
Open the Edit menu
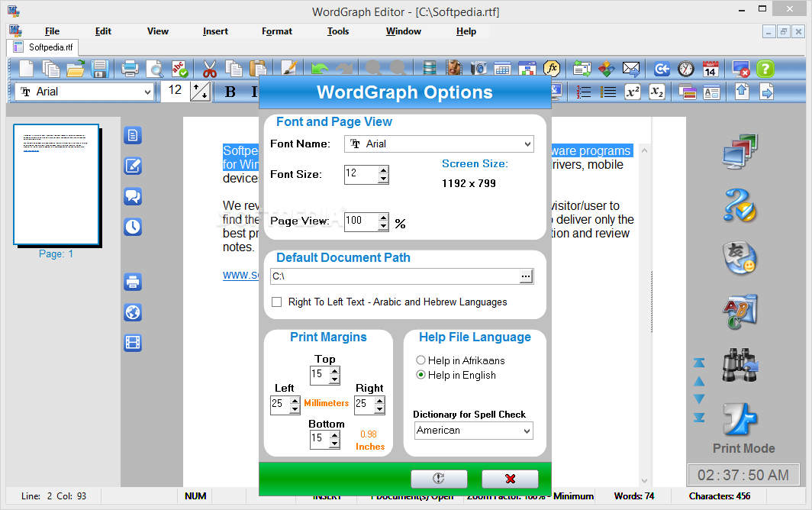tap(103, 31)
